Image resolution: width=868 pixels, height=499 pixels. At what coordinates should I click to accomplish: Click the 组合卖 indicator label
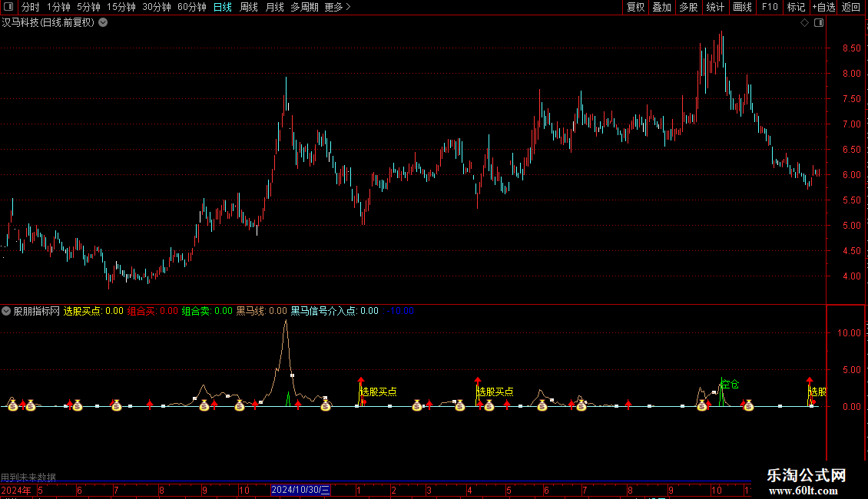(197, 311)
